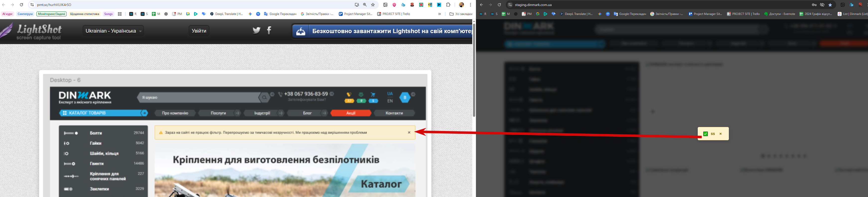Image resolution: width=868 pixels, height=197 pixels.
Task: View site information for prnt.sc
Action: pos(32,5)
